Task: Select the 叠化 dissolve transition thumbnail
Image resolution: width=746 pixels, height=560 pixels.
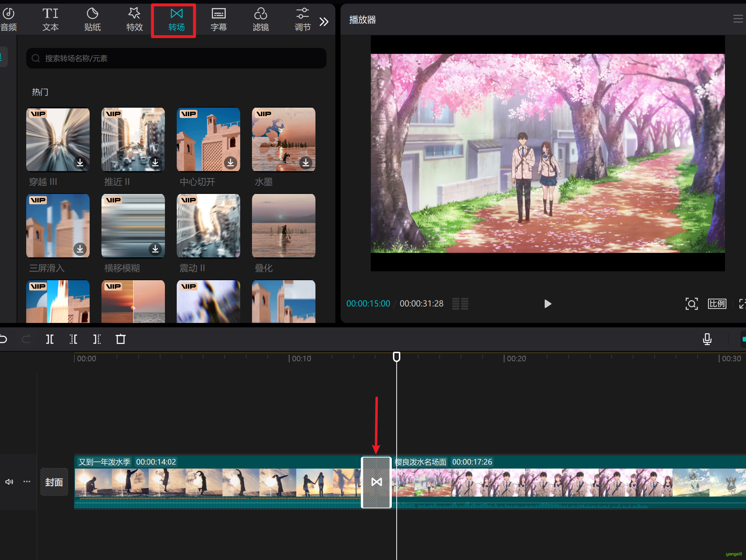Action: click(x=284, y=226)
